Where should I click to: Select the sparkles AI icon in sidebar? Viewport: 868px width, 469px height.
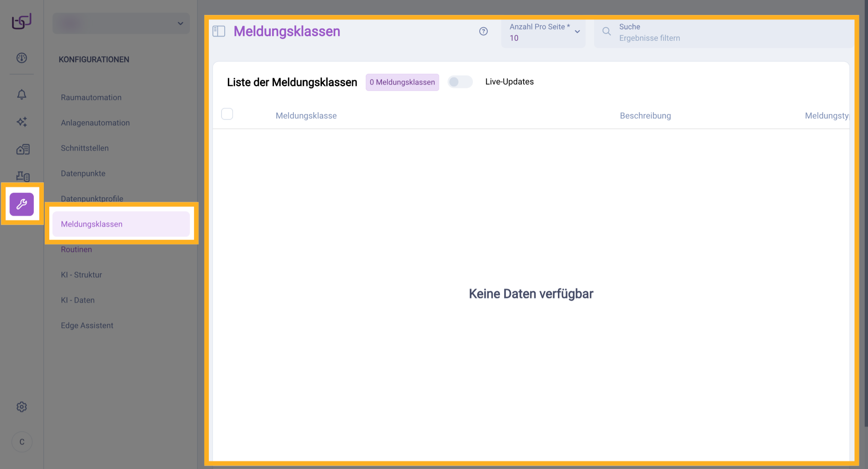click(21, 122)
